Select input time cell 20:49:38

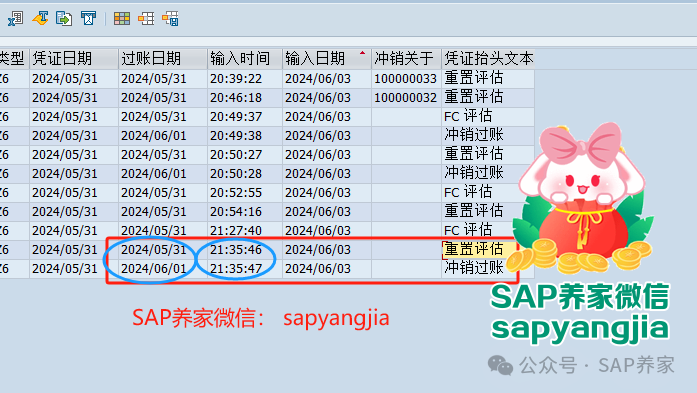(x=245, y=136)
